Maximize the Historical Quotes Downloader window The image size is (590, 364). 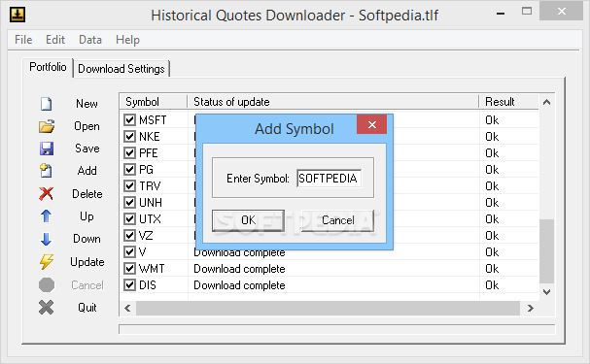pyautogui.click(x=527, y=12)
